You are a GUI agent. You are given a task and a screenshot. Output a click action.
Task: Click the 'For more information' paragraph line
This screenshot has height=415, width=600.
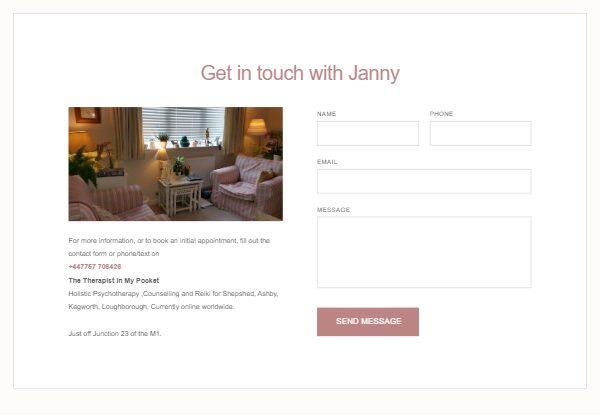[x=169, y=241]
